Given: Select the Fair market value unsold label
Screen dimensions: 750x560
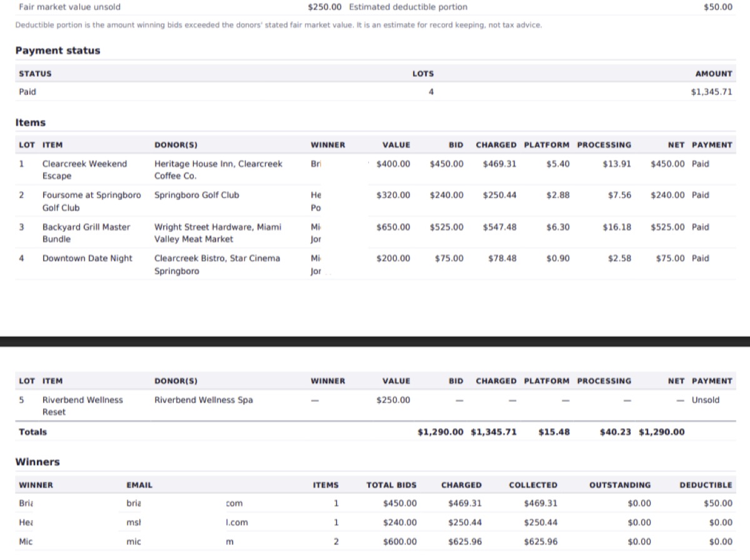Looking at the screenshot, I should click(70, 7).
